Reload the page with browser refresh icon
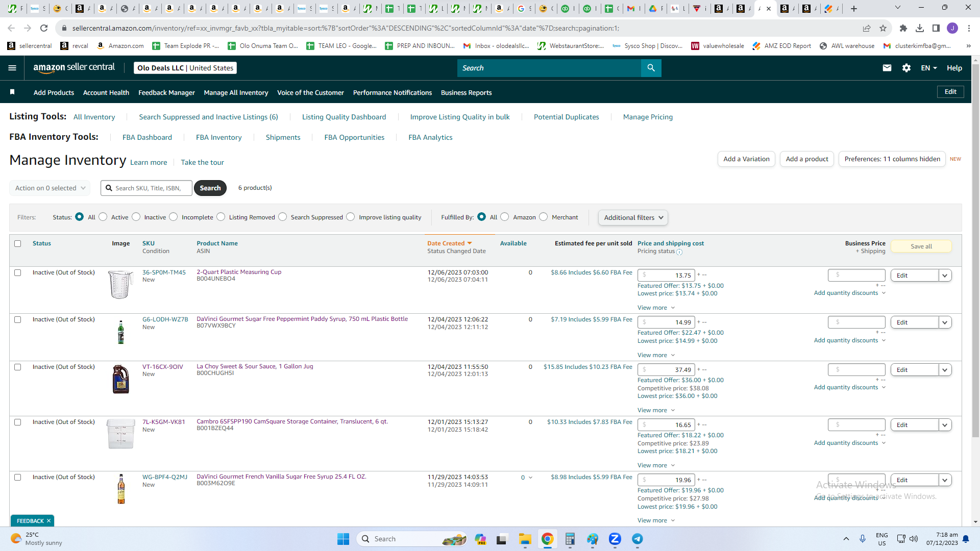 [x=44, y=28]
